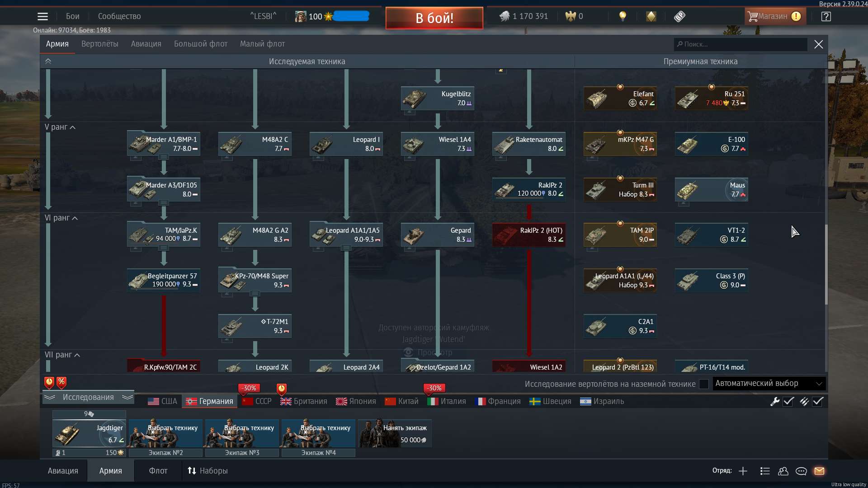Open the Автоматический выбор dropdown
868x488 pixels.
click(x=769, y=384)
